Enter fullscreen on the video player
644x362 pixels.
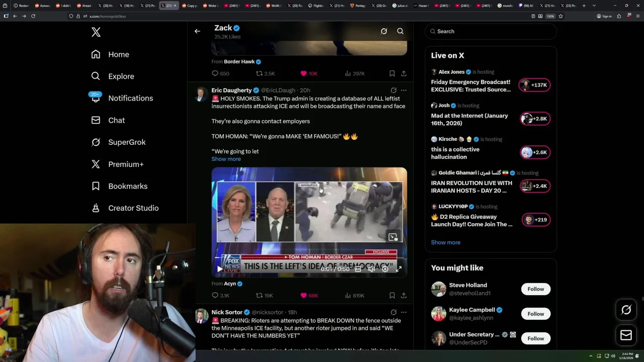click(398, 269)
